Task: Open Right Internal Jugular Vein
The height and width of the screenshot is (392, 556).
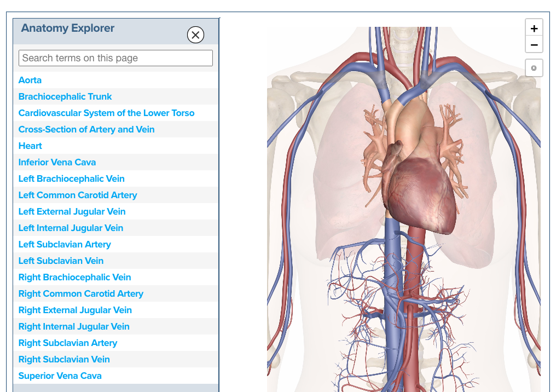Action: click(x=74, y=326)
